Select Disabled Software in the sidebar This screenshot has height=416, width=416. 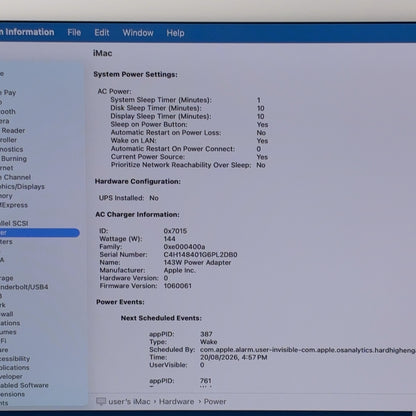tap(24, 385)
